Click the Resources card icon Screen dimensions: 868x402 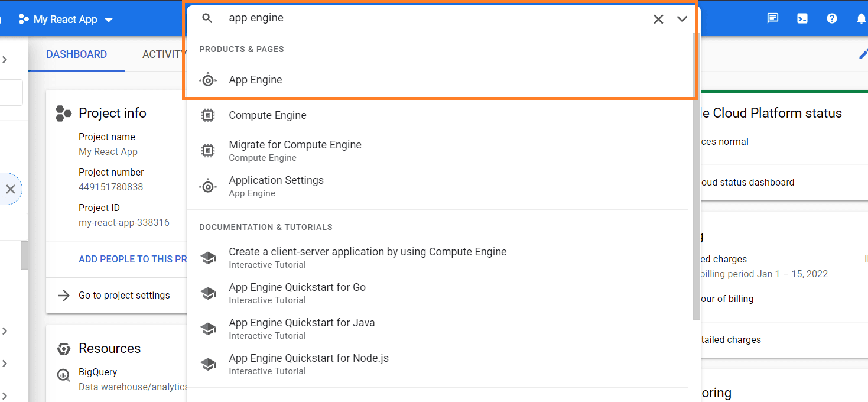tap(63, 348)
